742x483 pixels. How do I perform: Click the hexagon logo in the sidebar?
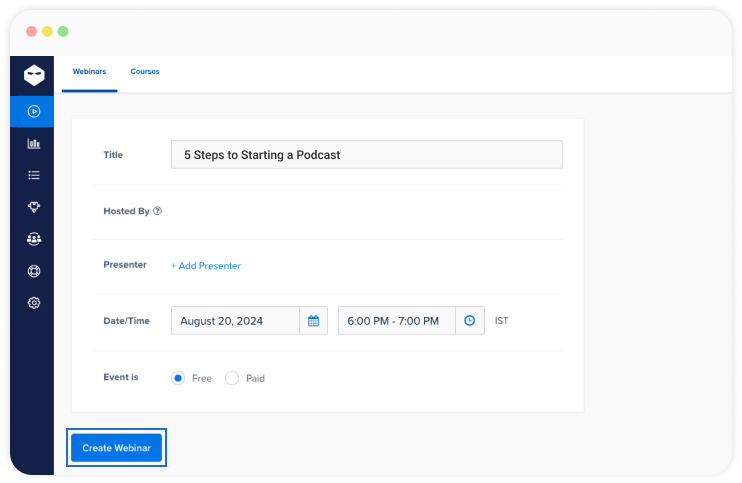coord(34,75)
